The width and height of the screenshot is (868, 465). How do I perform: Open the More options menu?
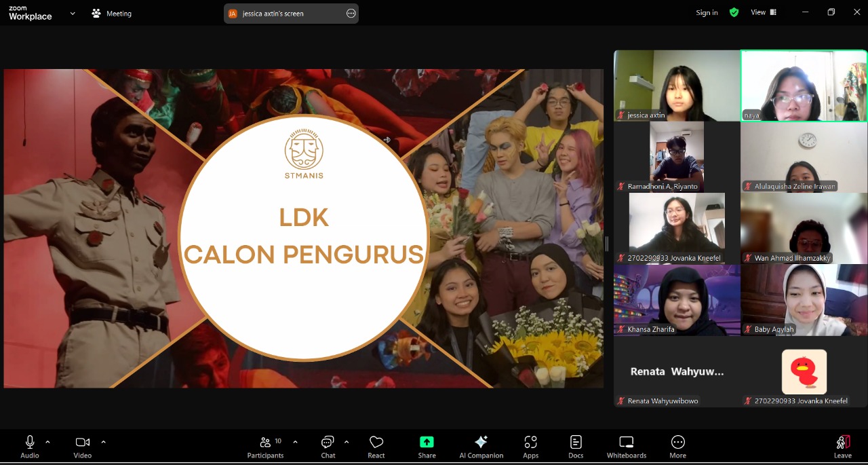677,447
